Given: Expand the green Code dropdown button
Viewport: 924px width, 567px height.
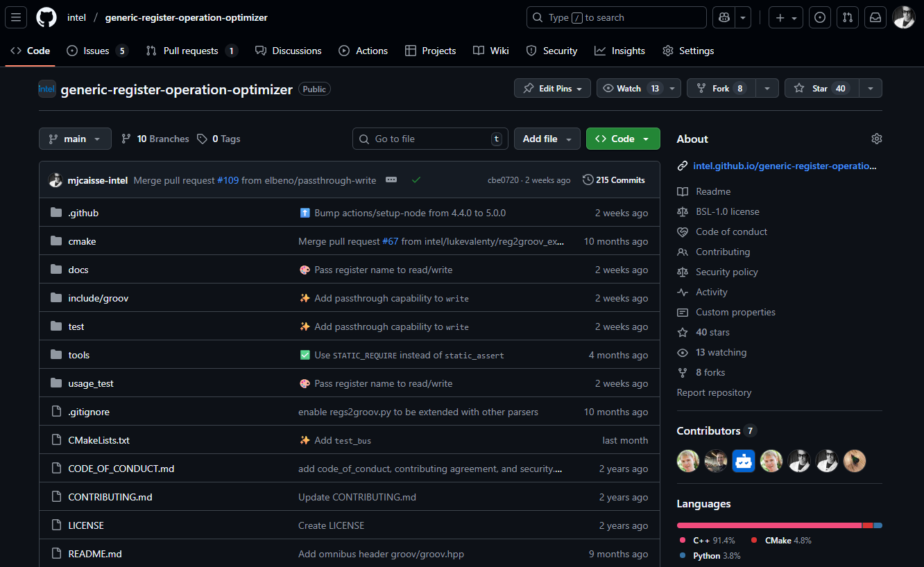Looking at the screenshot, I should [x=622, y=139].
